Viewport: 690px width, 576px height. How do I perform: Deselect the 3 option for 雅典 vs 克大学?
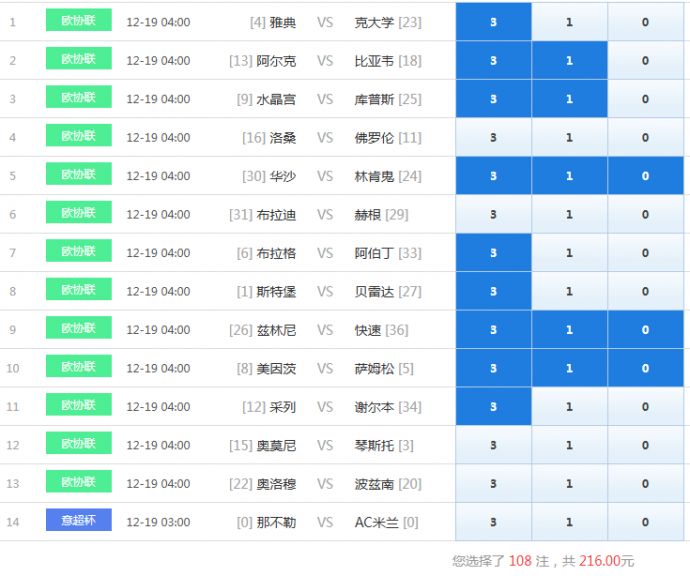493,22
